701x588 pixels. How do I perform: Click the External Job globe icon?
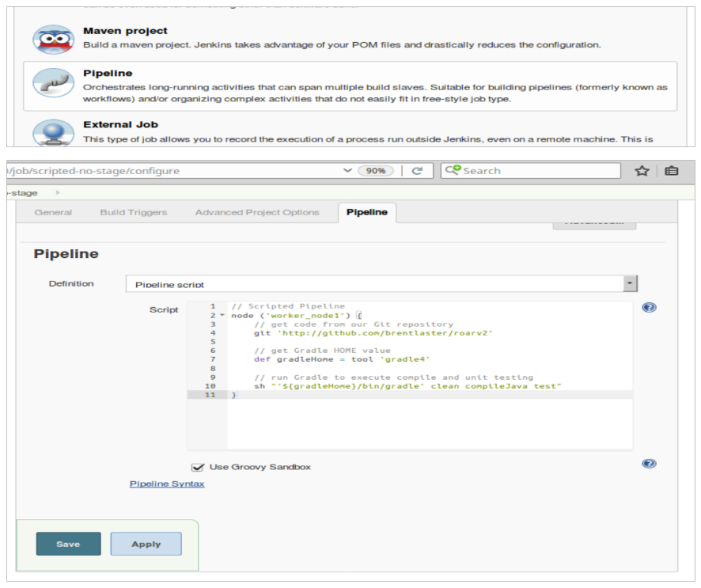pyautogui.click(x=52, y=131)
